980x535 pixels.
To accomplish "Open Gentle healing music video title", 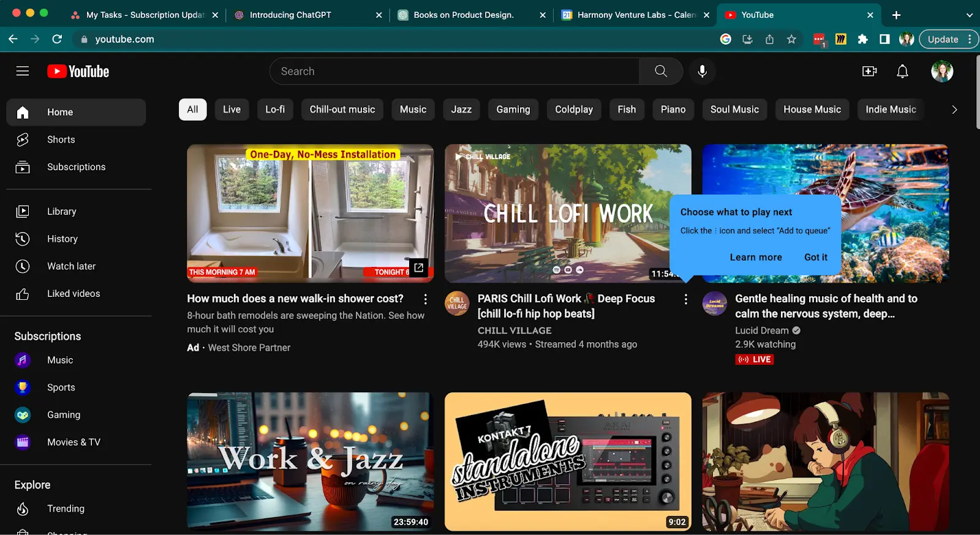I will click(x=826, y=306).
